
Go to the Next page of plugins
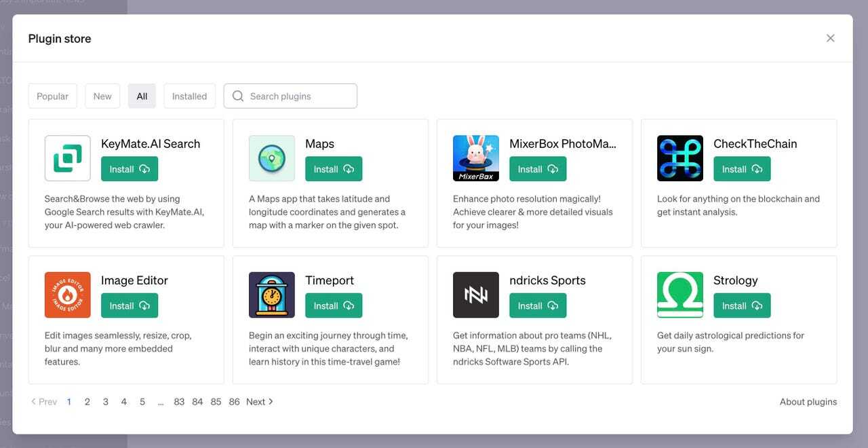pyautogui.click(x=260, y=402)
